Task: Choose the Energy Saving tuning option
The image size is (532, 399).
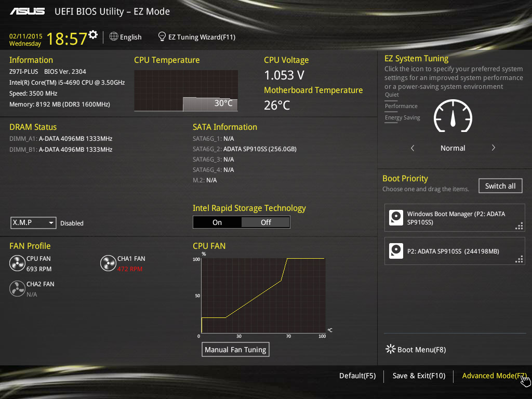Action: [x=403, y=118]
